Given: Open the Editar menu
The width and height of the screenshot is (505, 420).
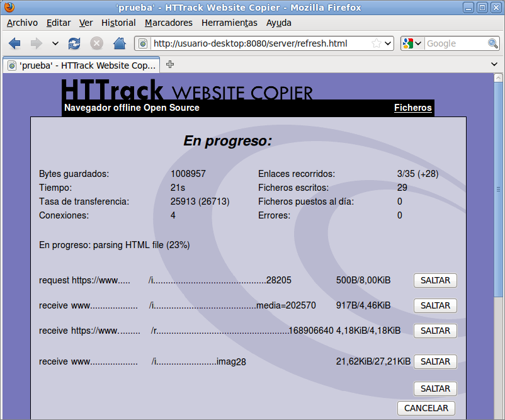Looking at the screenshot, I should pos(59,23).
